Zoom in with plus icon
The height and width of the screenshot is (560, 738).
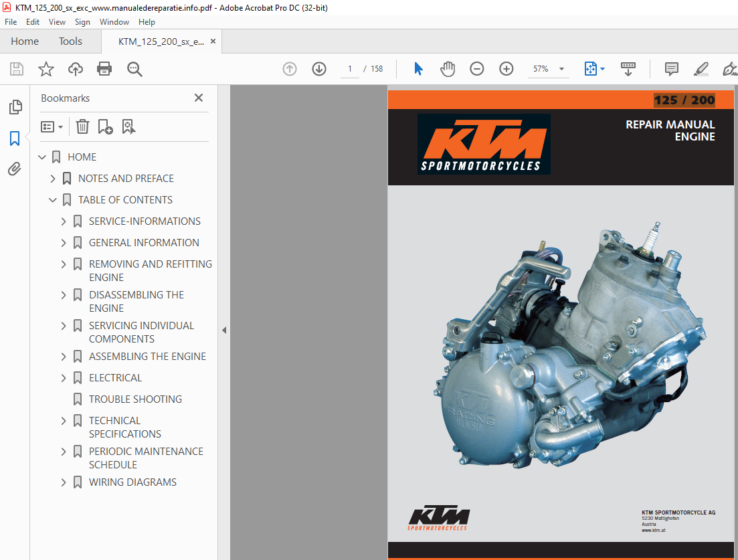click(506, 69)
